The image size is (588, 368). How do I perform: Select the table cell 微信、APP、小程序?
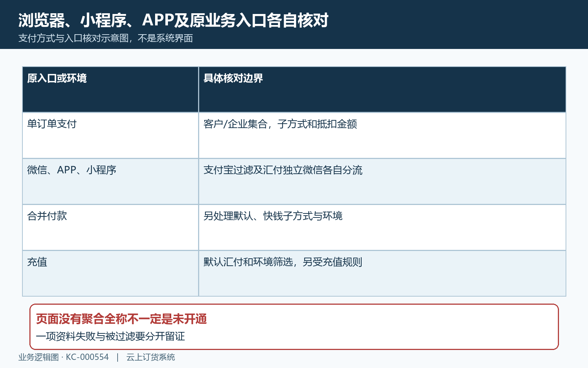110,181
